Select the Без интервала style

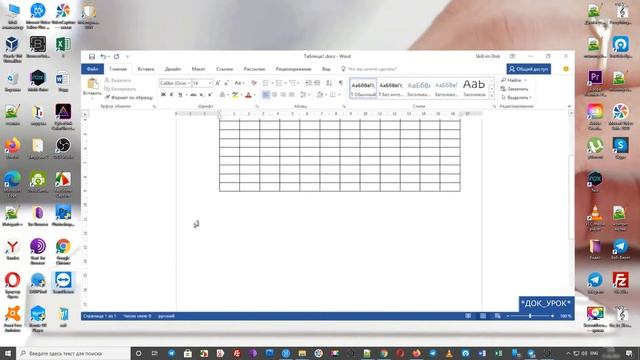point(391,89)
